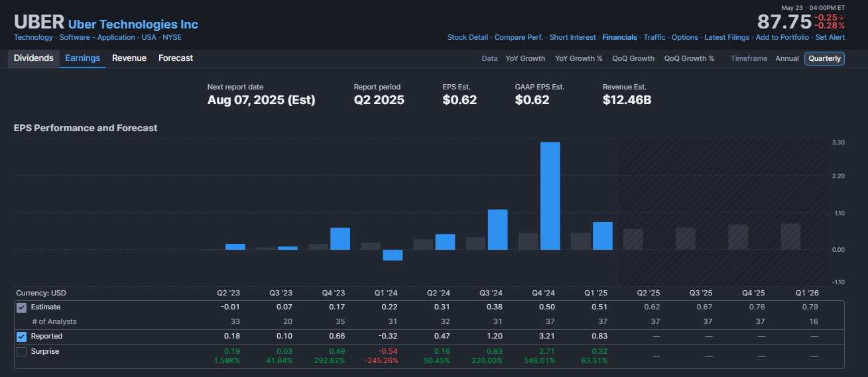Open the Short Interest link
This screenshot has height=377, width=868.
click(573, 37)
